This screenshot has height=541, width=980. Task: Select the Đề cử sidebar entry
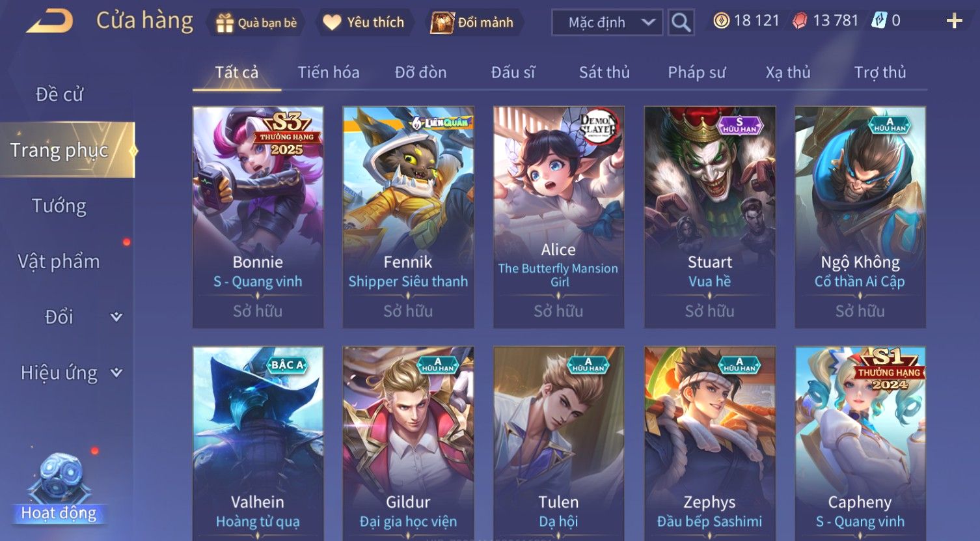[x=59, y=94]
